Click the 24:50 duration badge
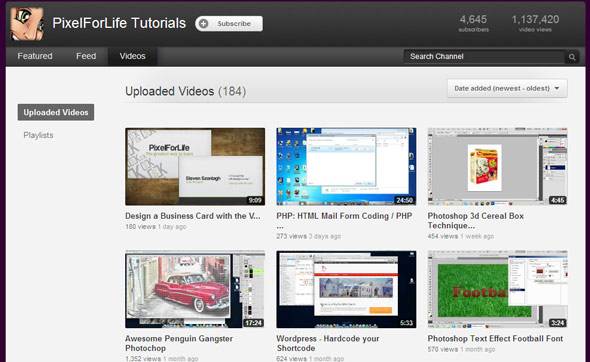Screen dimensions: 590x362 tap(404, 200)
